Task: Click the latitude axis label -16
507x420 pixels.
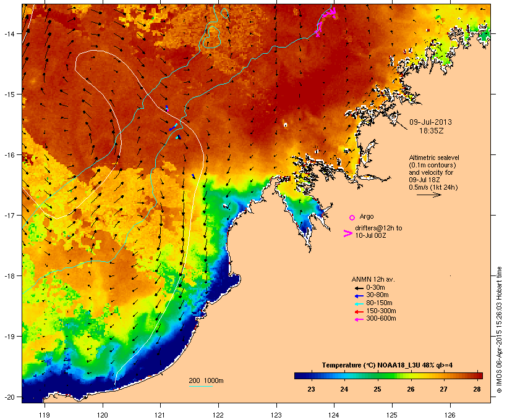Action: (9, 155)
